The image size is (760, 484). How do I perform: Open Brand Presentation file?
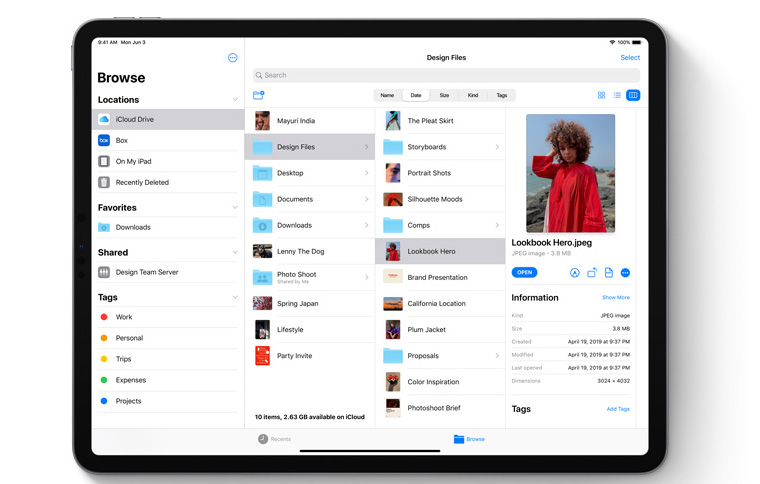coord(441,278)
